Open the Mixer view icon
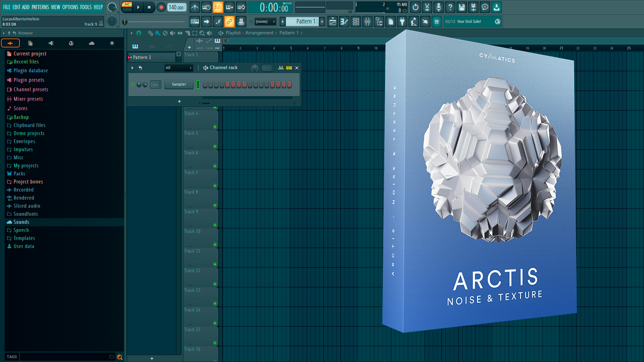 pyautogui.click(x=367, y=22)
